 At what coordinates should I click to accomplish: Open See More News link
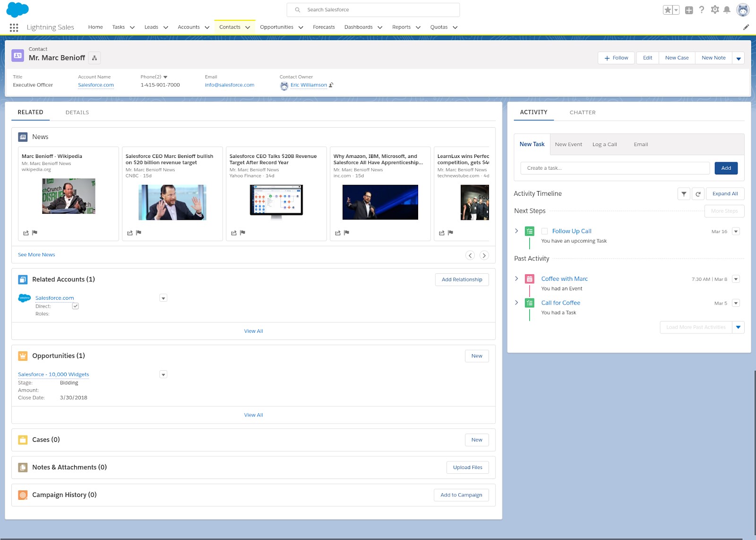click(x=36, y=255)
